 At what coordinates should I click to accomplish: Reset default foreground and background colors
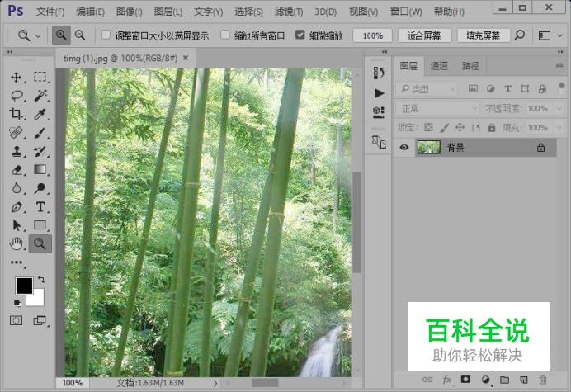(17, 303)
